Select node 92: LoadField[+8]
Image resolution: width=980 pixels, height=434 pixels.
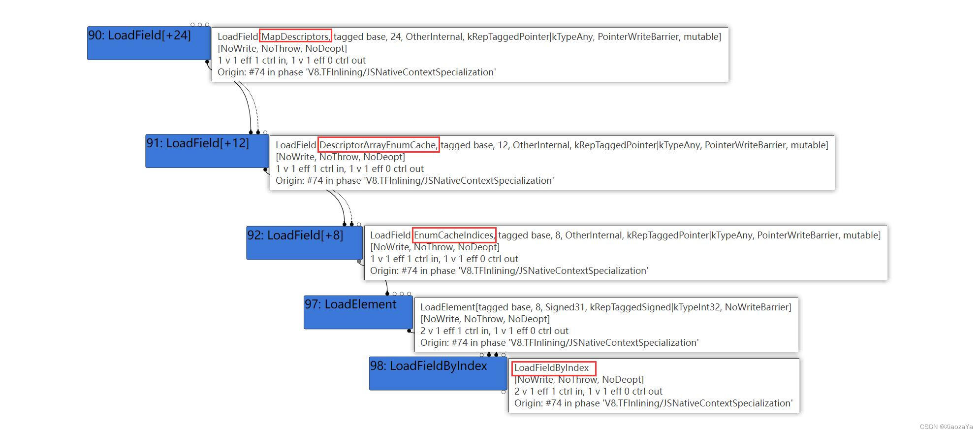click(304, 243)
